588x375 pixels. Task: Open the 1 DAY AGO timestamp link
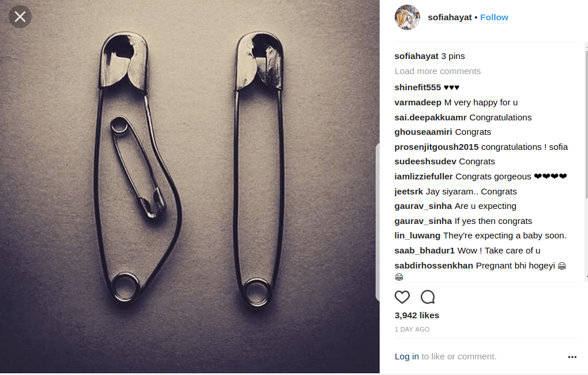click(x=411, y=329)
